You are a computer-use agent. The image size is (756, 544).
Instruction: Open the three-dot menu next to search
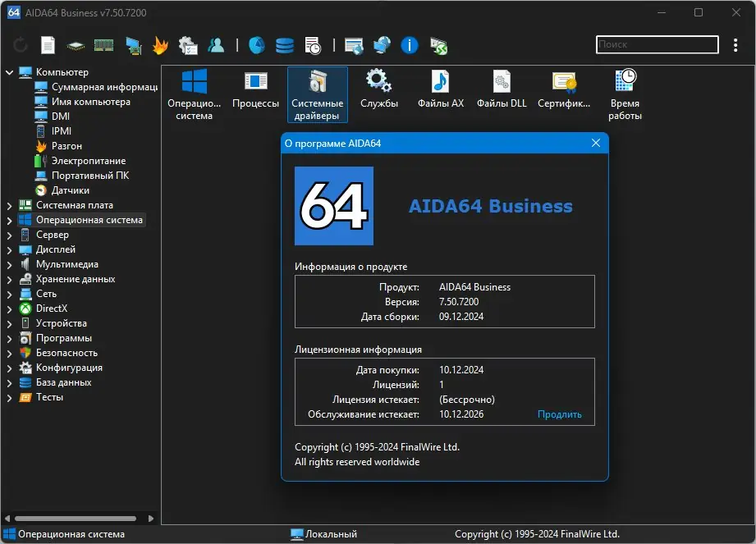click(735, 45)
